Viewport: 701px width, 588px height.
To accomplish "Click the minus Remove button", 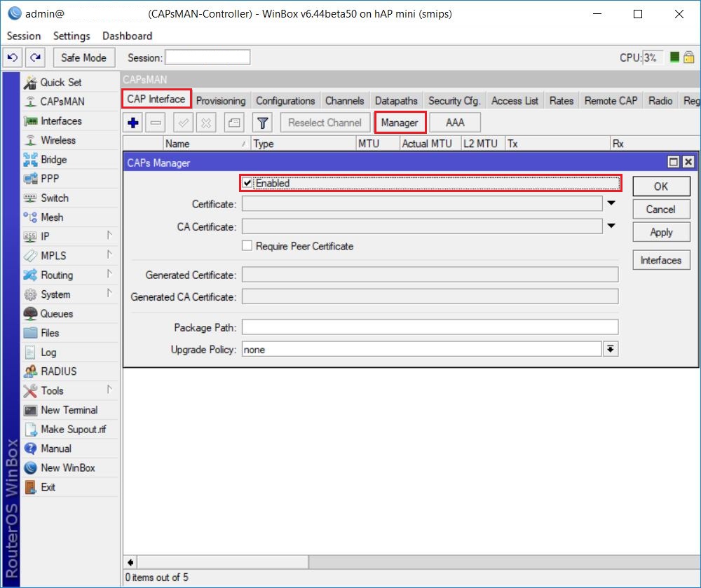I will pos(156,123).
